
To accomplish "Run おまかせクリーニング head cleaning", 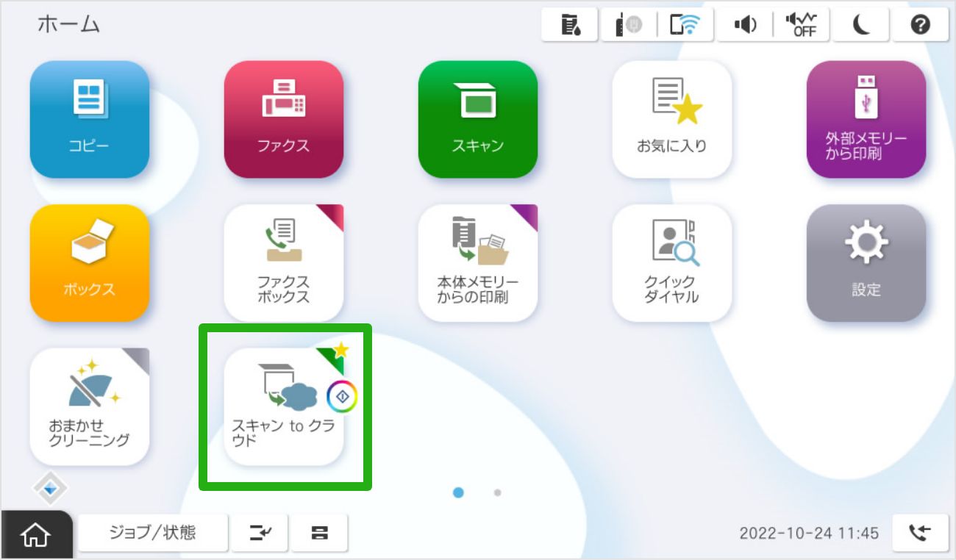I will tap(89, 406).
